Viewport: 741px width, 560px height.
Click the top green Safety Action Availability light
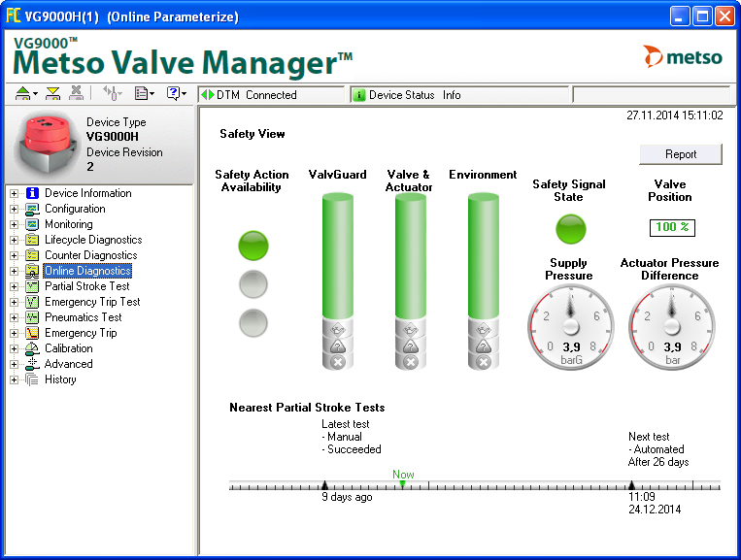(x=253, y=246)
